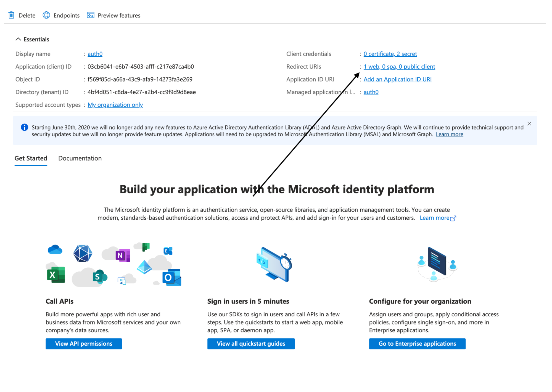This screenshot has height=392, width=552.
Task: Click the Display name label
Action: [x=33, y=54]
